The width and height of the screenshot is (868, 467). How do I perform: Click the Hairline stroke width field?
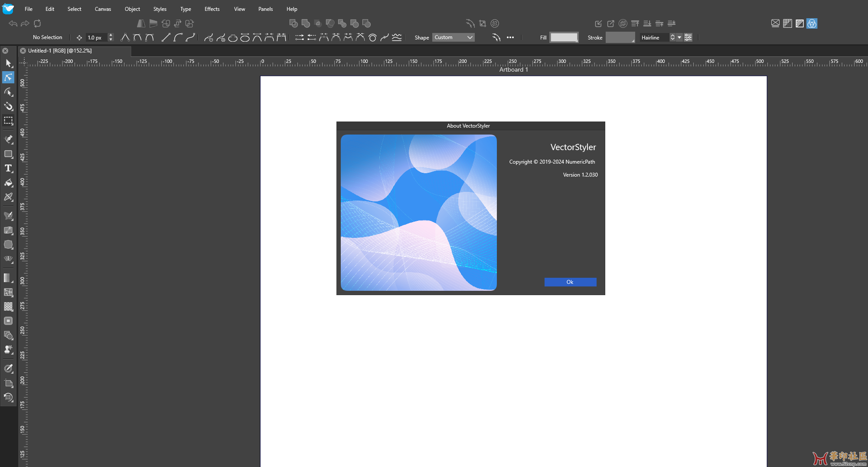click(654, 38)
